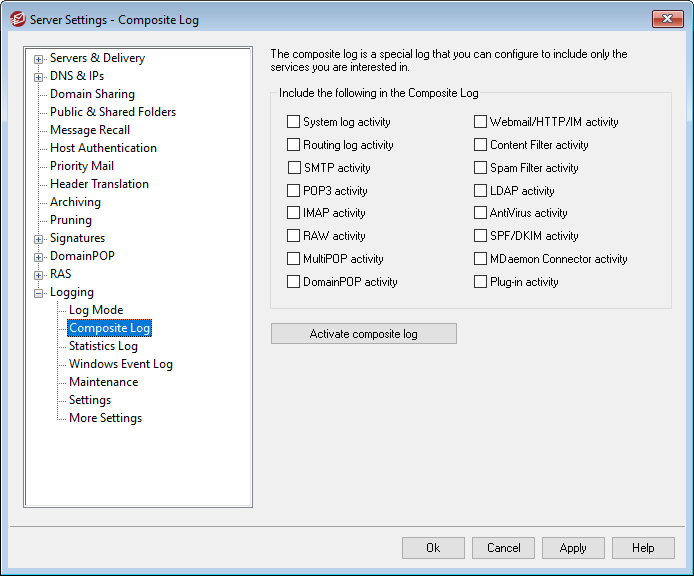The width and height of the screenshot is (694, 576).
Task: Expand the DNS & IPs node
Action: (x=39, y=77)
